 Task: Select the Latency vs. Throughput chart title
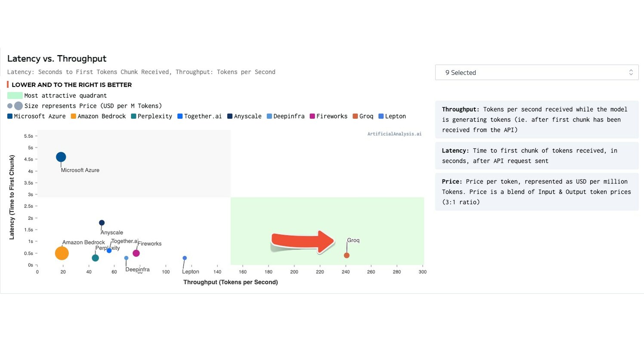click(x=57, y=59)
